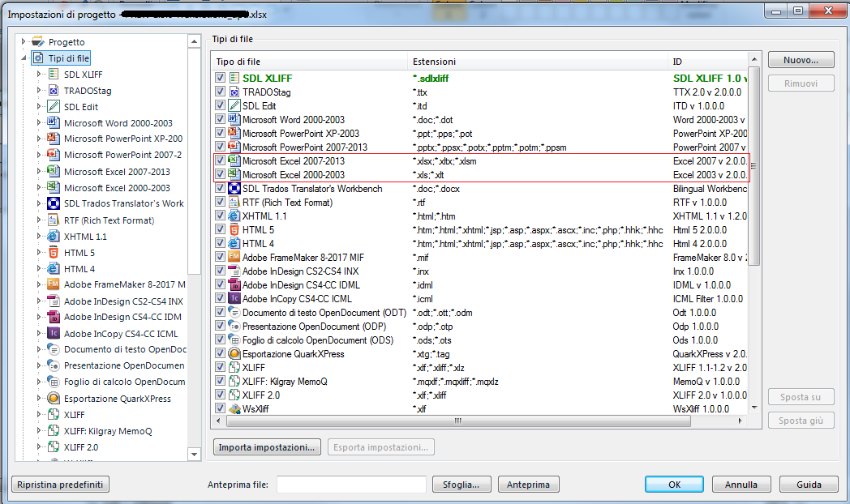
Task: Sort by the Tipo di file column header
Action: tap(310, 61)
